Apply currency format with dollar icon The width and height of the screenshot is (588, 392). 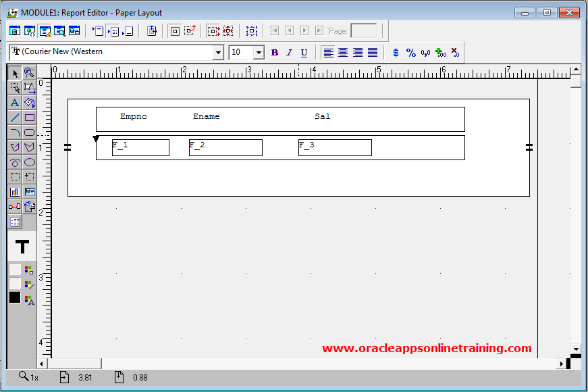click(x=396, y=53)
